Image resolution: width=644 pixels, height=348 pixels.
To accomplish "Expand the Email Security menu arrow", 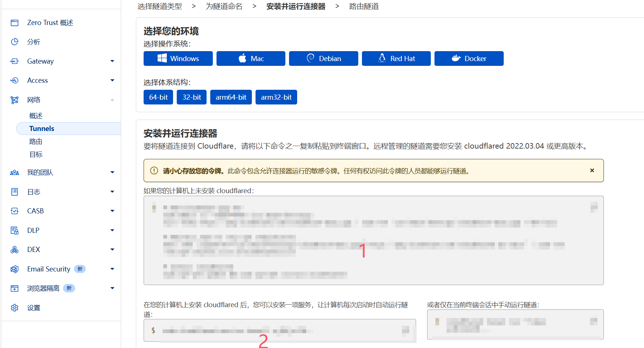I will coord(112,269).
